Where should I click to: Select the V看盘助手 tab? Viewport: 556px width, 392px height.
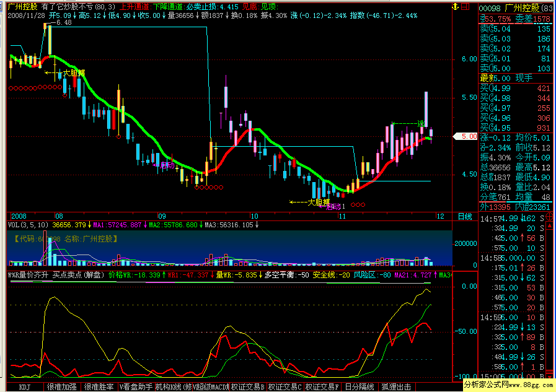pyautogui.click(x=136, y=387)
